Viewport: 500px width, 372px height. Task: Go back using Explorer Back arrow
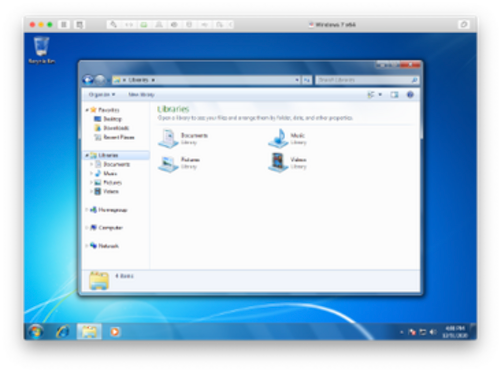coord(88,80)
